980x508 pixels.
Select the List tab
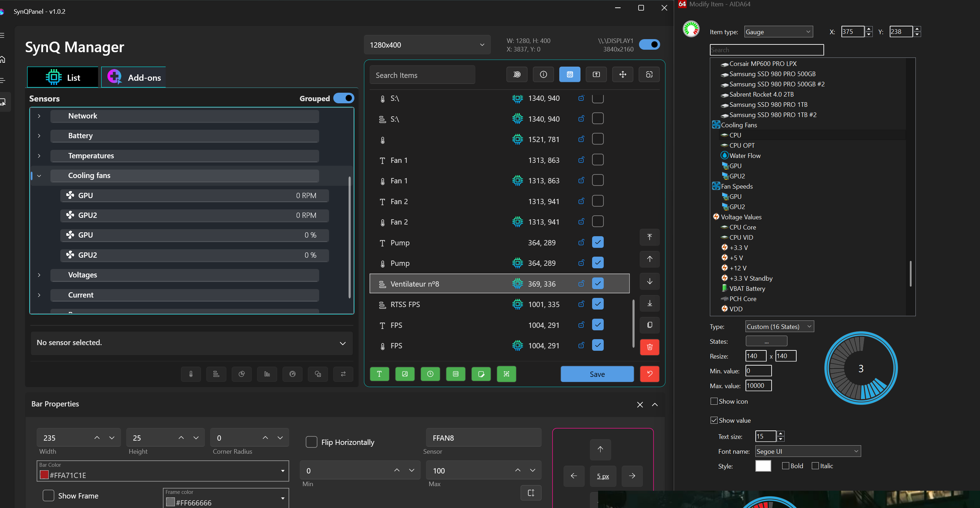pyautogui.click(x=63, y=78)
